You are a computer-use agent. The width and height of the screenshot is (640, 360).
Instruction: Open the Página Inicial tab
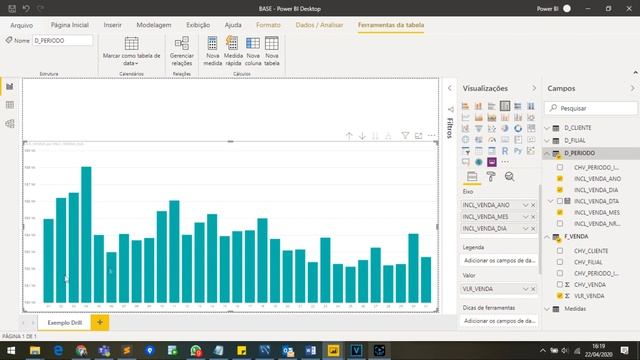click(x=69, y=25)
